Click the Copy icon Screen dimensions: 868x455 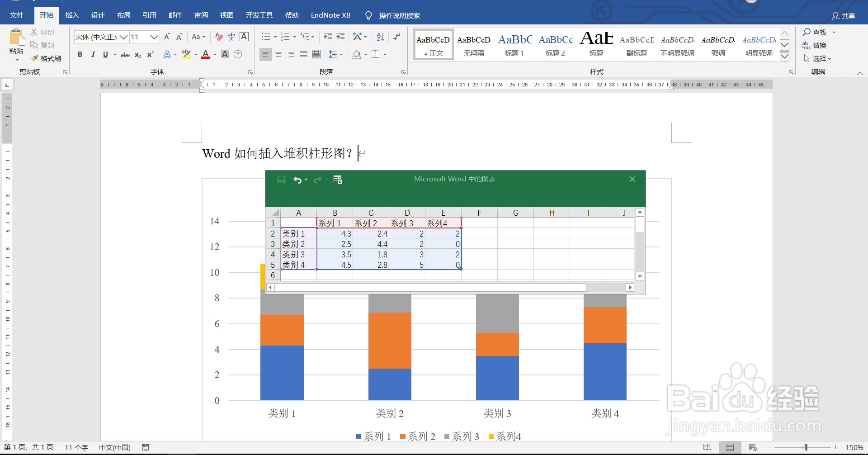point(34,45)
